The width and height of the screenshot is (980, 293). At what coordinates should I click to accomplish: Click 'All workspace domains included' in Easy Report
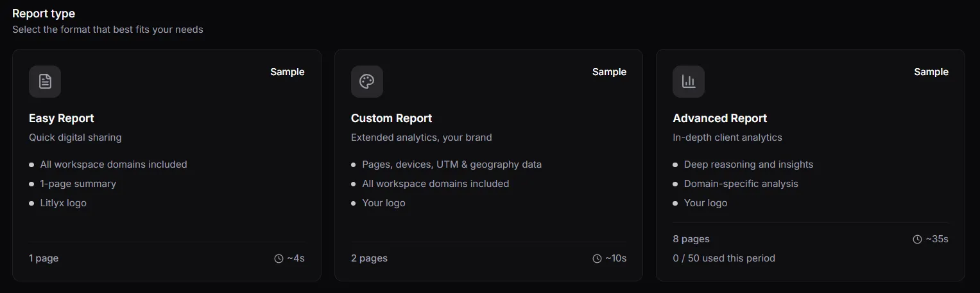click(114, 164)
